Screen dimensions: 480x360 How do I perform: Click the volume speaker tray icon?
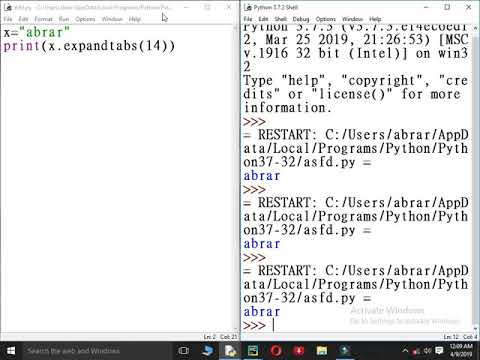tap(427, 351)
